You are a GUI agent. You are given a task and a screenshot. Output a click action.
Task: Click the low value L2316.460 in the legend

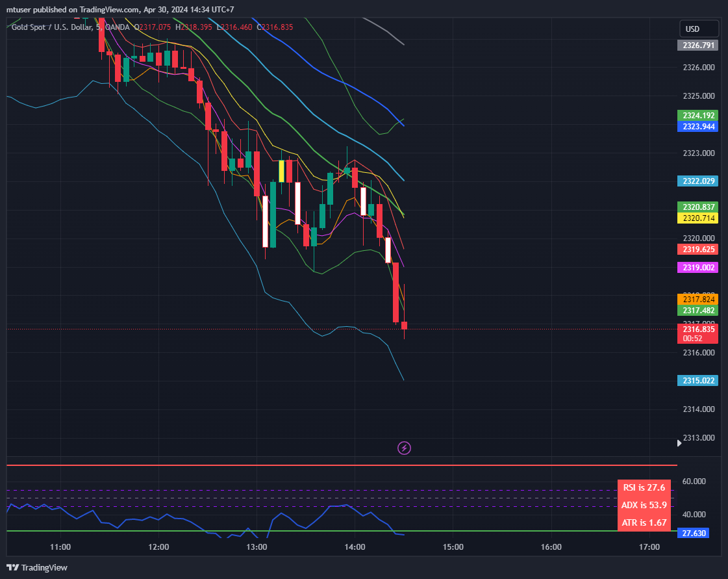pos(234,27)
